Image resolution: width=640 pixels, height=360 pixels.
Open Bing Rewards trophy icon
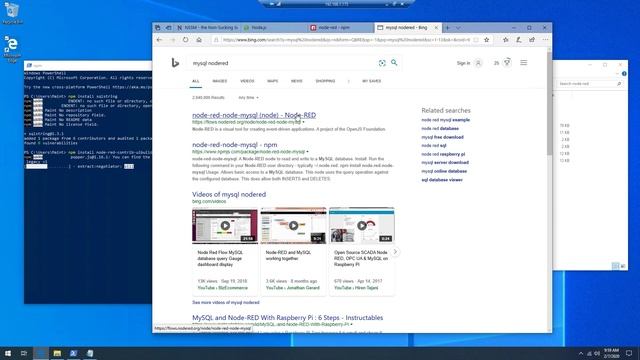coord(507,62)
